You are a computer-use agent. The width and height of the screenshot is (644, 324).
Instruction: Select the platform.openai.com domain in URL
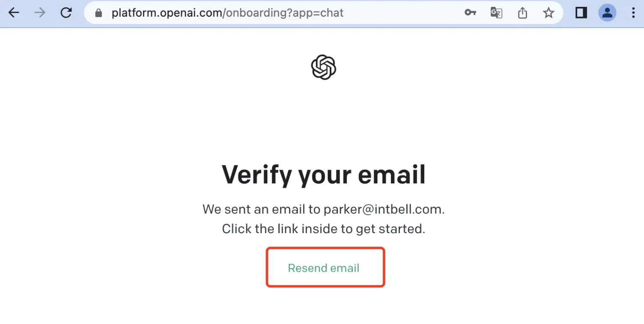(x=166, y=13)
